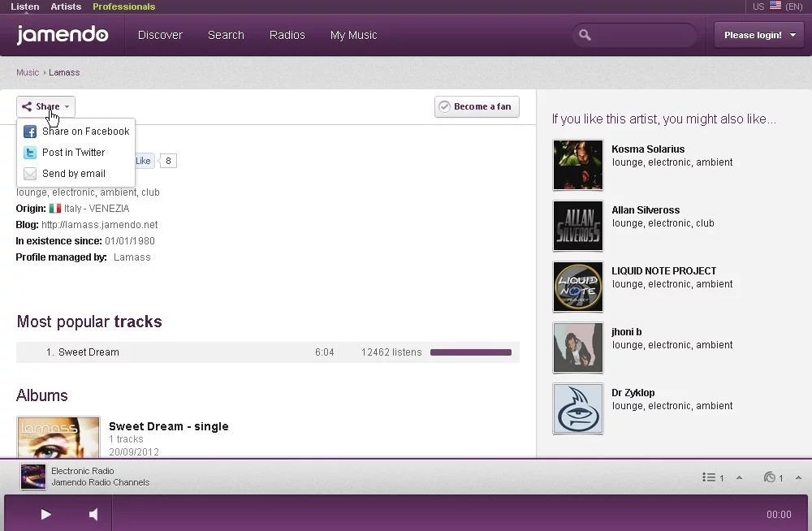Open Dr Zyklop artist image

coord(578,408)
